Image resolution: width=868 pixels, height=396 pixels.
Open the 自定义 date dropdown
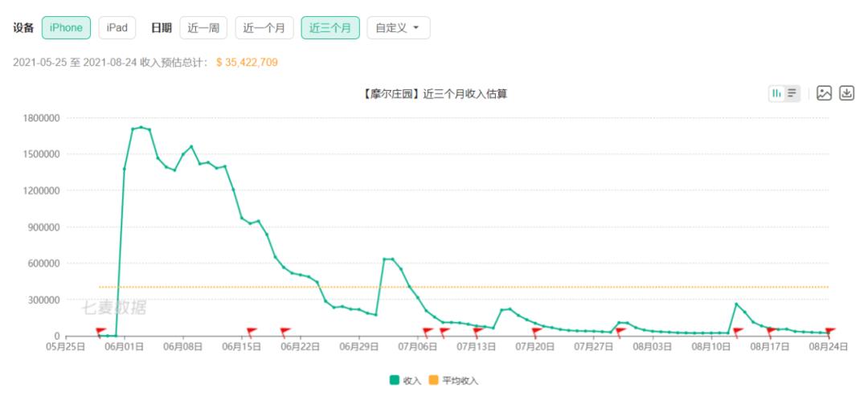pyautogui.click(x=398, y=28)
